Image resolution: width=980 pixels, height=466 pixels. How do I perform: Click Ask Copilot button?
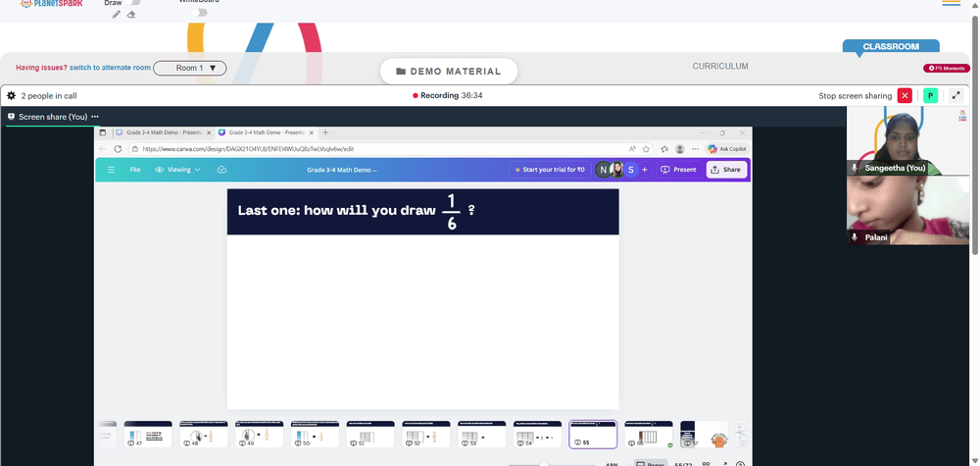[x=727, y=149]
